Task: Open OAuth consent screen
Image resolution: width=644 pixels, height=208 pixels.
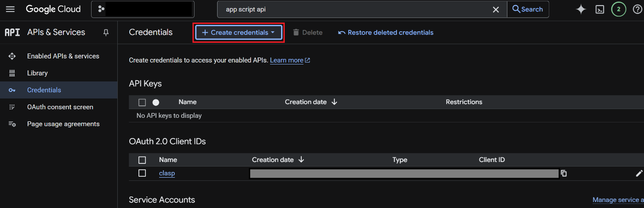Action: (60, 107)
